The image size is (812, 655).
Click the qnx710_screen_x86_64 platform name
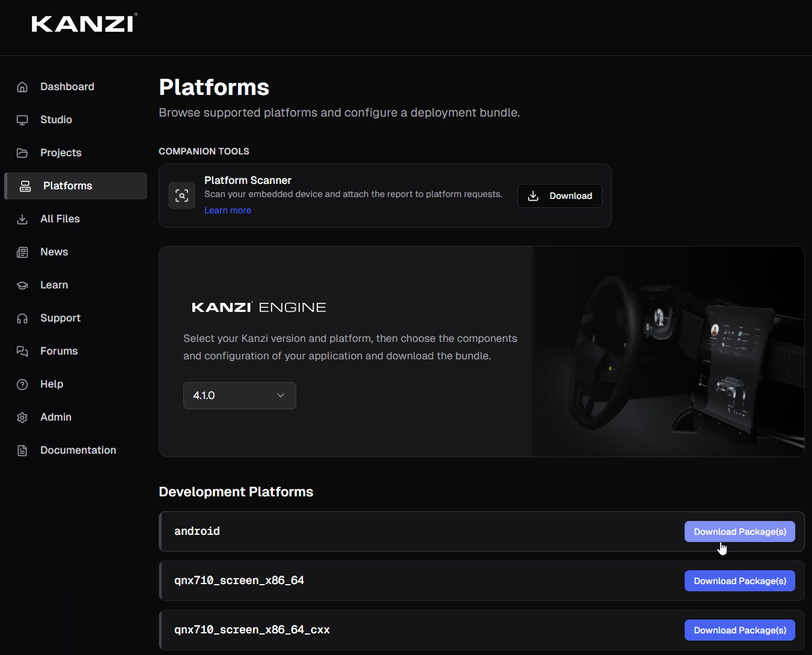pos(239,580)
